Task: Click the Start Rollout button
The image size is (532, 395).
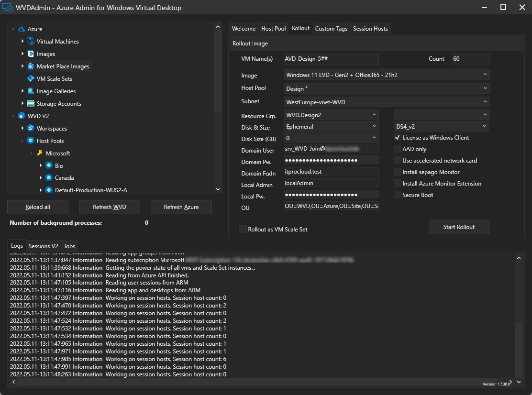Action: coord(459,227)
